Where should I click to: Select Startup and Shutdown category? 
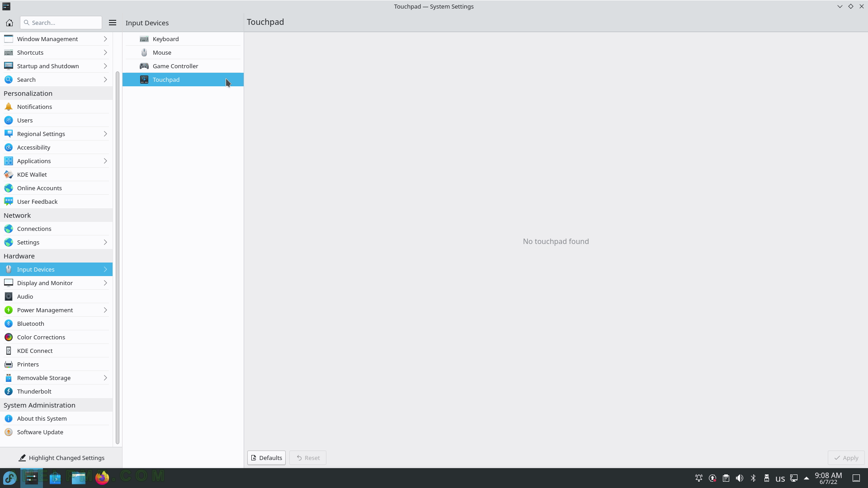56,66
